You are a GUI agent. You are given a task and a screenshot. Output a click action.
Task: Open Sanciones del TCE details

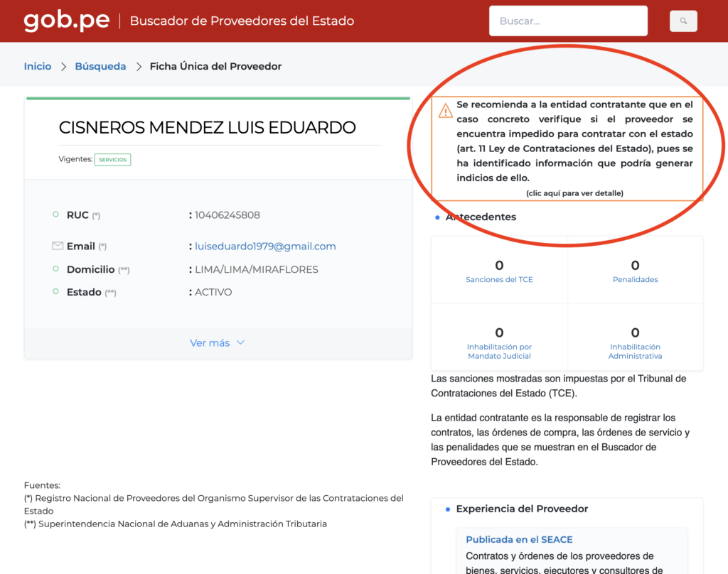[499, 279]
